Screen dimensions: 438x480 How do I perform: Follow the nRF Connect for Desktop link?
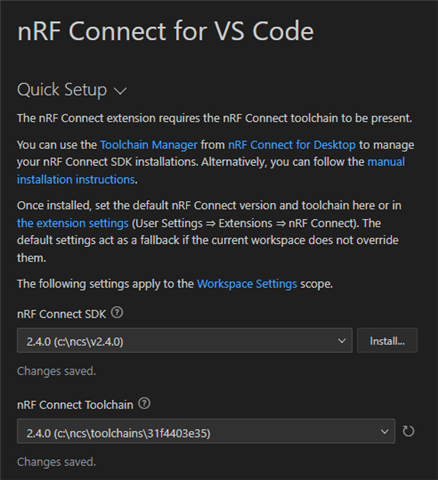(292, 145)
